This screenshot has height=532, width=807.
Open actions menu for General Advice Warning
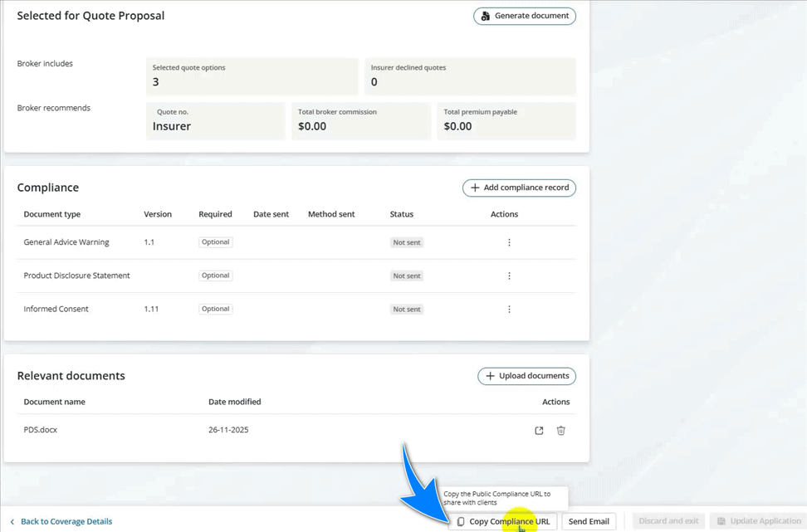509,242
